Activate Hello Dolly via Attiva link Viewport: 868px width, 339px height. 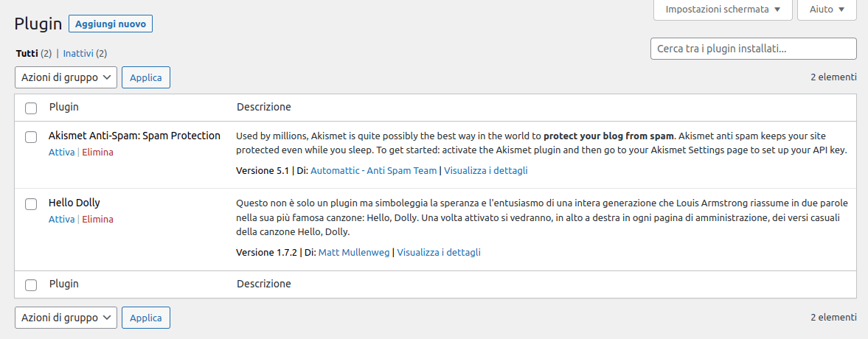point(61,220)
